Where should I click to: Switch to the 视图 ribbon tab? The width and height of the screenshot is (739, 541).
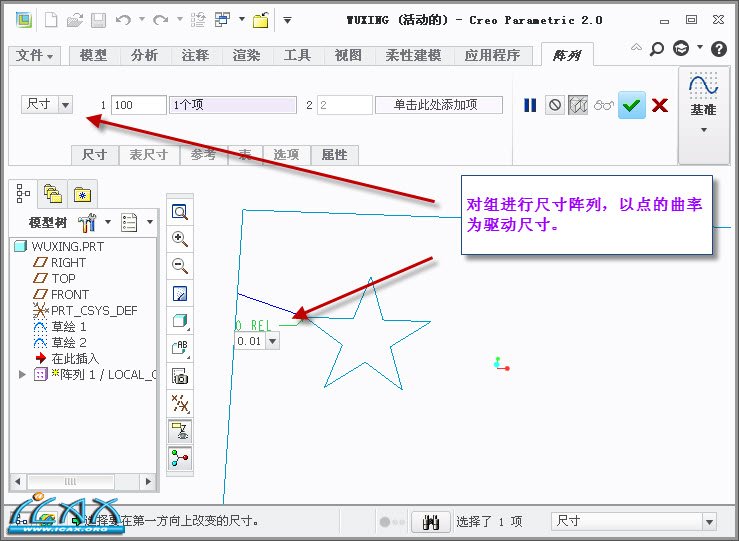coord(348,56)
